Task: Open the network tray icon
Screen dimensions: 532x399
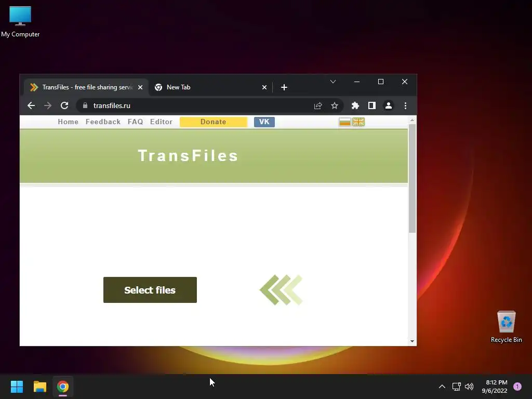Action: pyautogui.click(x=456, y=387)
